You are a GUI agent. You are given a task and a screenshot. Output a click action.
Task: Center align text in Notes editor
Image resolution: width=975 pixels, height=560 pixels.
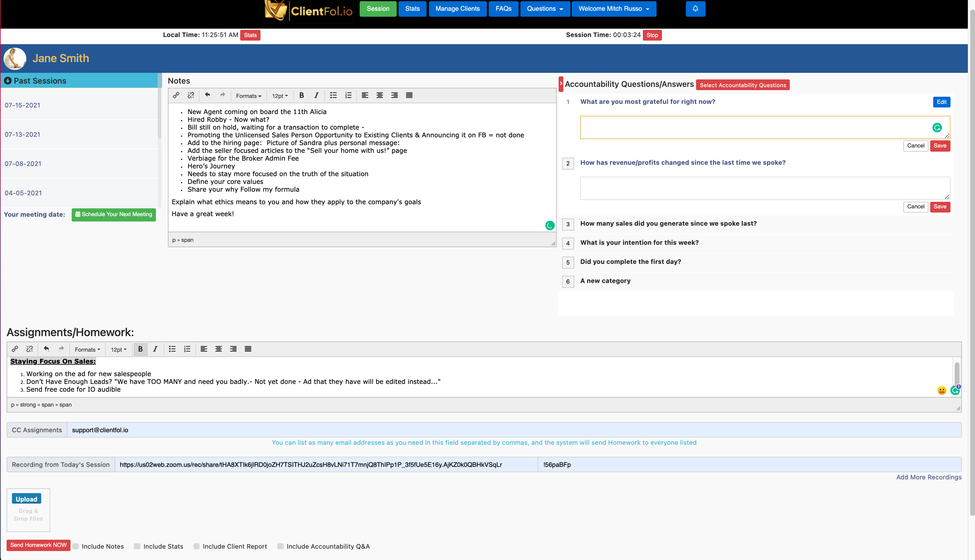point(379,96)
